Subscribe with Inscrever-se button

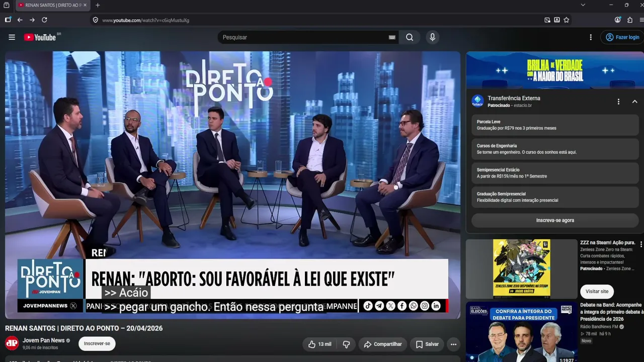point(97,343)
